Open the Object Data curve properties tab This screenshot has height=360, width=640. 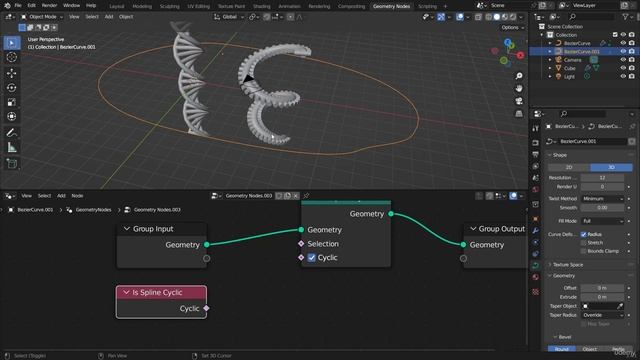point(536,265)
